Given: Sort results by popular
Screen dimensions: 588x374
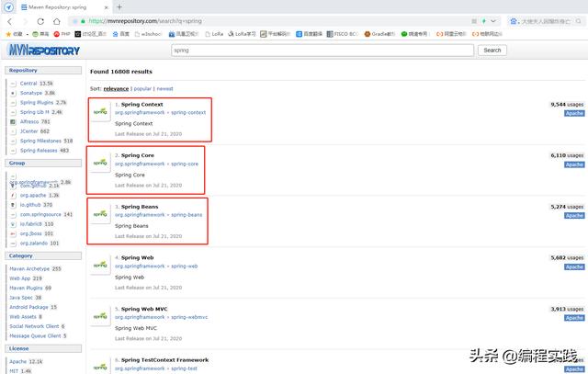Looking at the screenshot, I should pos(142,89).
